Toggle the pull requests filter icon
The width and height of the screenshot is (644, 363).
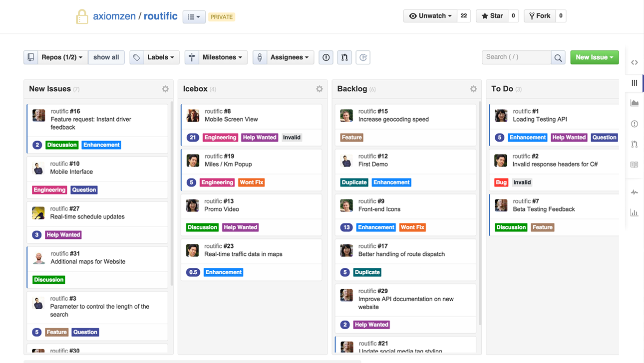coord(344,57)
